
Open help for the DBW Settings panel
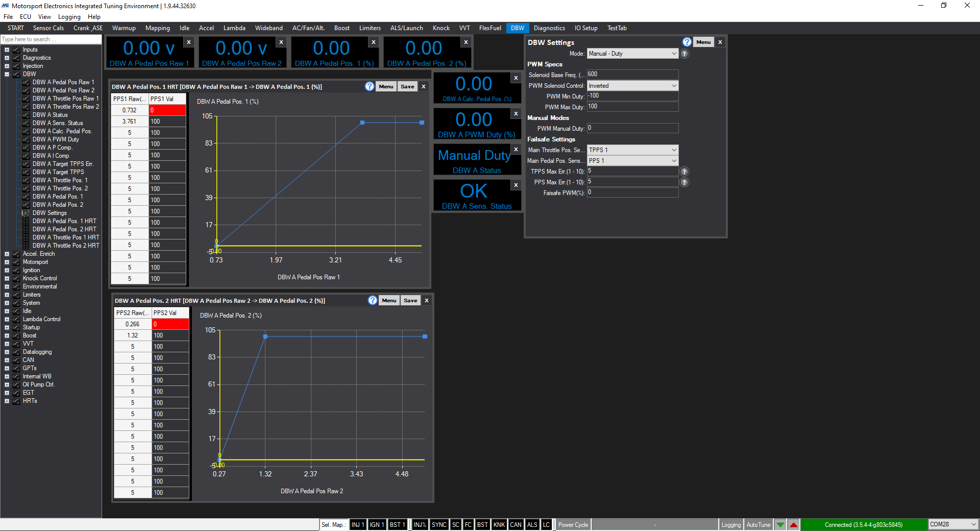click(x=687, y=42)
